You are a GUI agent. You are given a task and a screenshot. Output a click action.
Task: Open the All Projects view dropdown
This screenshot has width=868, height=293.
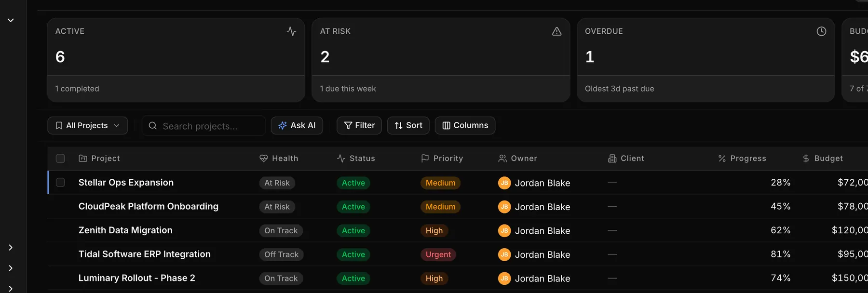(88, 125)
